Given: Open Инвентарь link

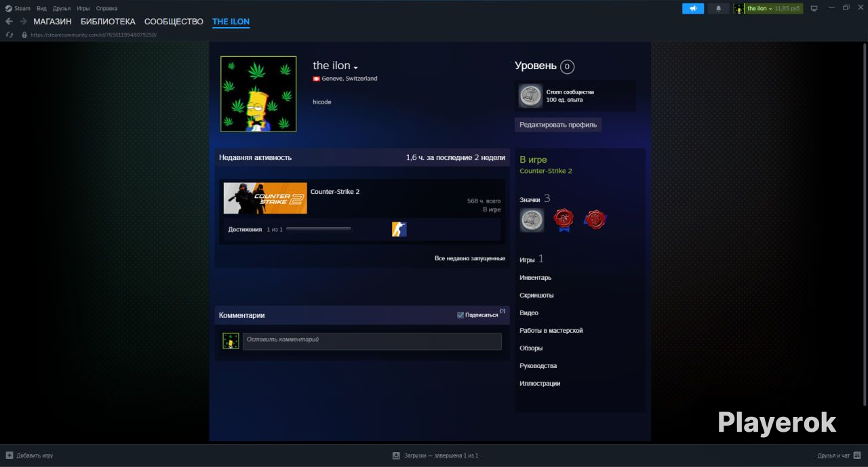Looking at the screenshot, I should pyautogui.click(x=535, y=277).
